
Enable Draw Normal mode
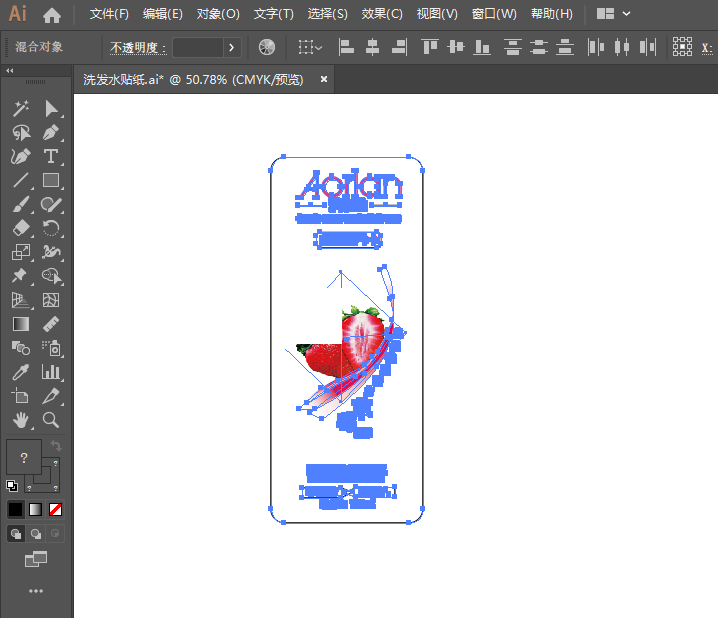click(x=16, y=534)
